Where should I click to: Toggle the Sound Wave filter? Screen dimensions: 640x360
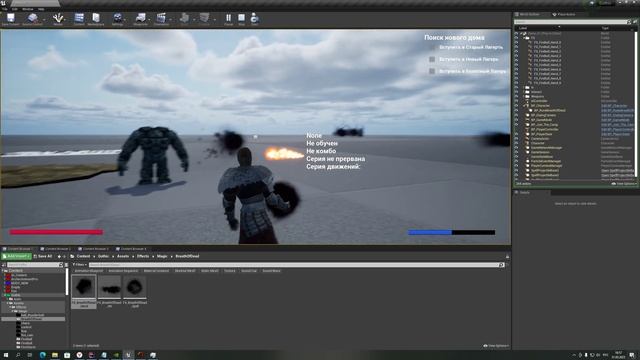tap(271, 271)
